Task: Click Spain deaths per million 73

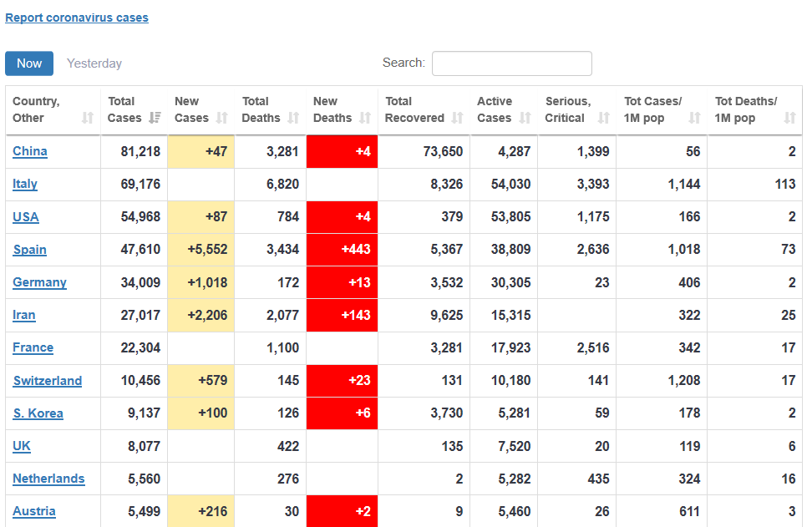Action: tap(788, 250)
